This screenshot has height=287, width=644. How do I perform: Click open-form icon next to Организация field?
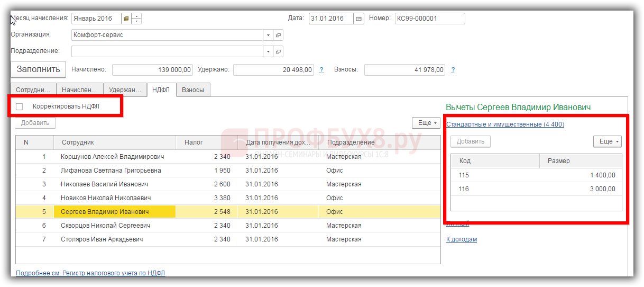(x=278, y=35)
